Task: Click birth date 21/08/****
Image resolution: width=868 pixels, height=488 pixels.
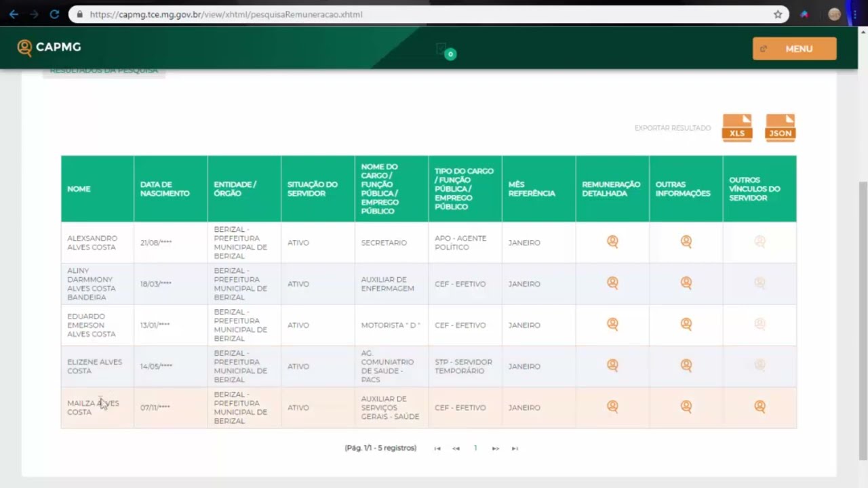Action: tap(156, 243)
